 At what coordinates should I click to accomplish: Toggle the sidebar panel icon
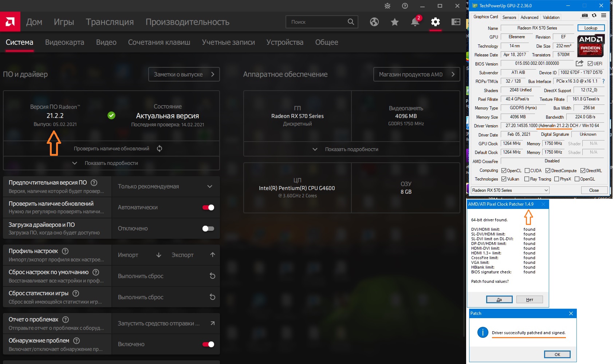tap(456, 22)
